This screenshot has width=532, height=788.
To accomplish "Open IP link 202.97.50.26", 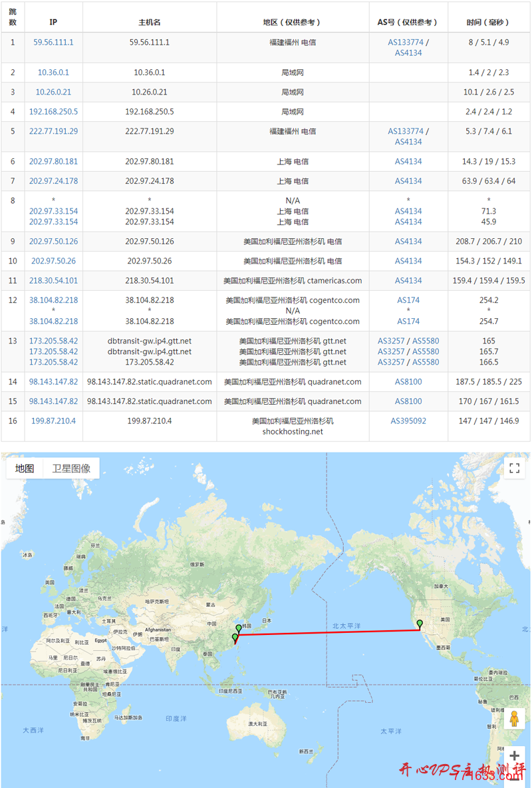I will (53, 261).
